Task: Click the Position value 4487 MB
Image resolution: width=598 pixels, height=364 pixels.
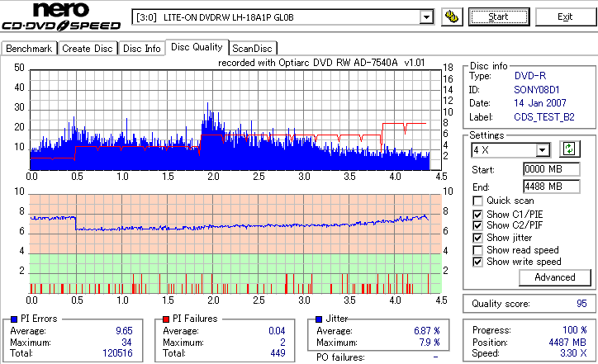Action: 567,343
